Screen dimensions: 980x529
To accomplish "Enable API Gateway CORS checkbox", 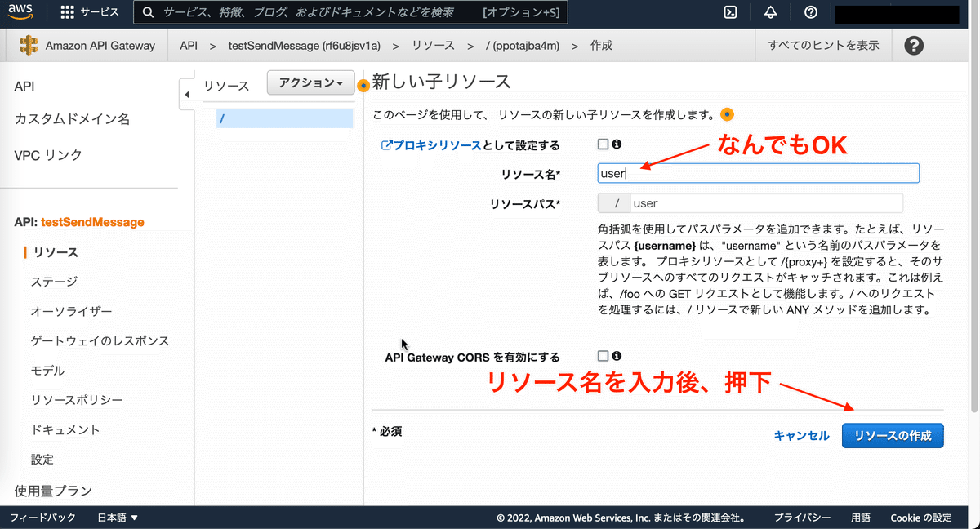I will [603, 356].
